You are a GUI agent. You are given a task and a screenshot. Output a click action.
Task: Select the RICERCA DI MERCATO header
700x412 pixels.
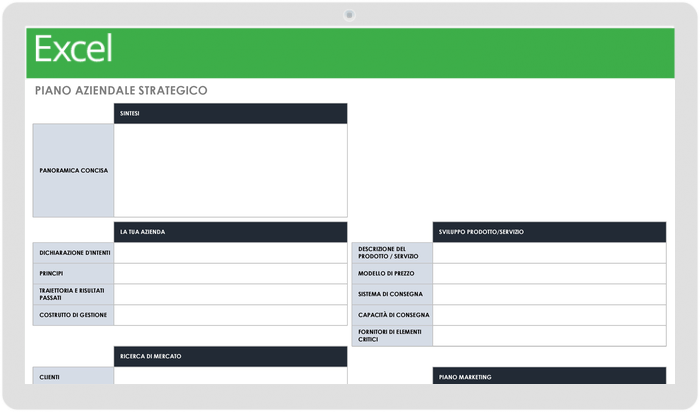pyautogui.click(x=230, y=357)
